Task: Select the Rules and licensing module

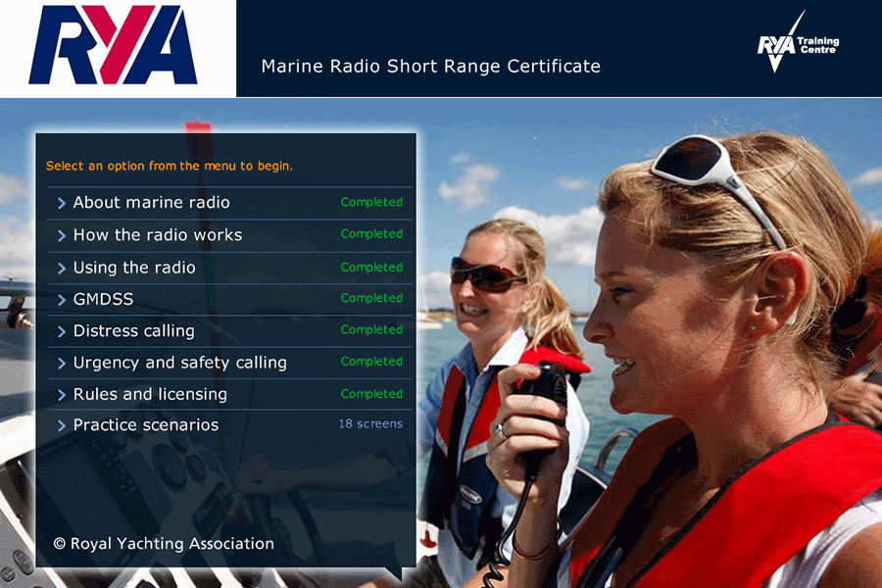Action: coord(229,394)
